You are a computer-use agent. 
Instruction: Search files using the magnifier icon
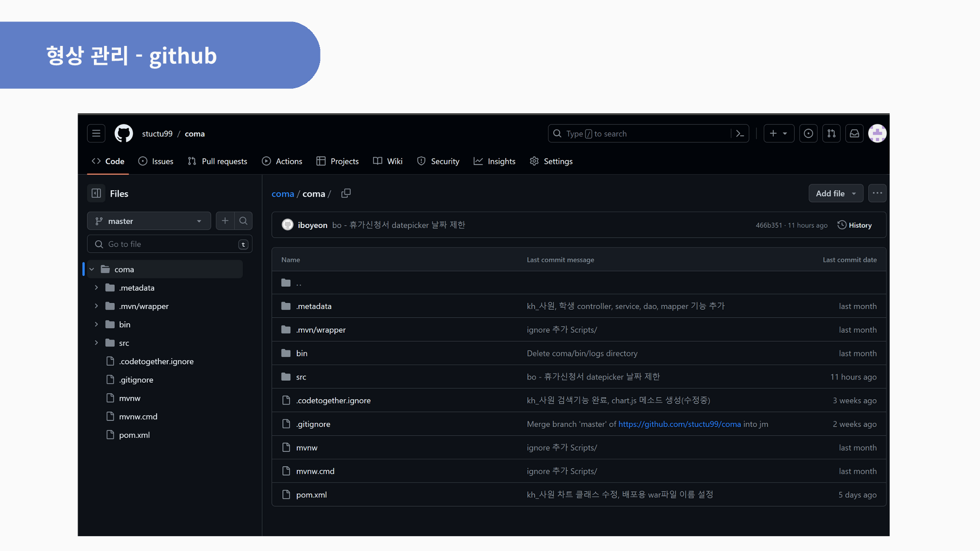pos(243,221)
